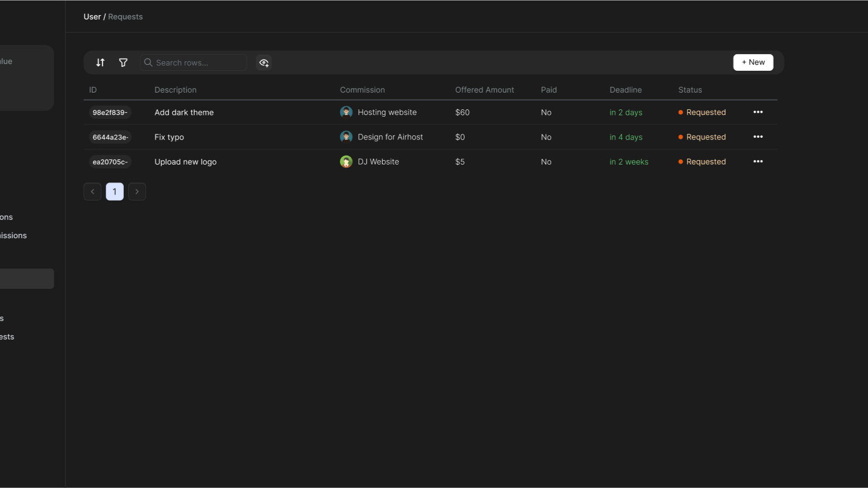Open the filter funnel icon
The image size is (868, 488).
[x=123, y=62]
